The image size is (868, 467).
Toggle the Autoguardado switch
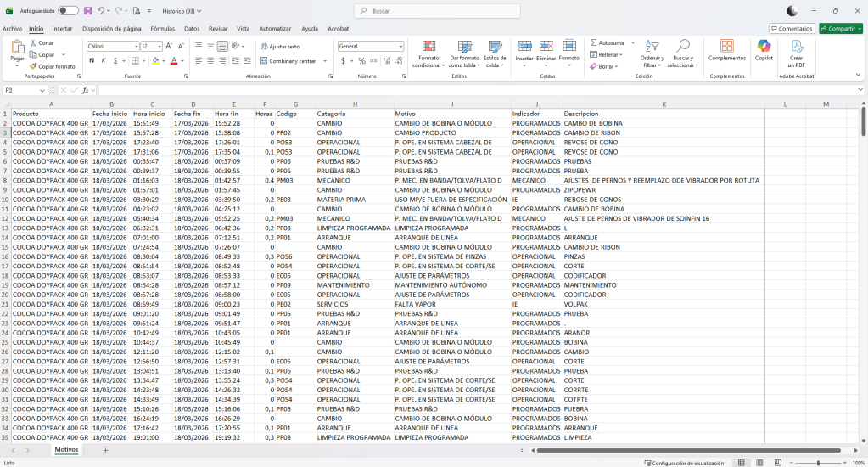click(x=68, y=11)
